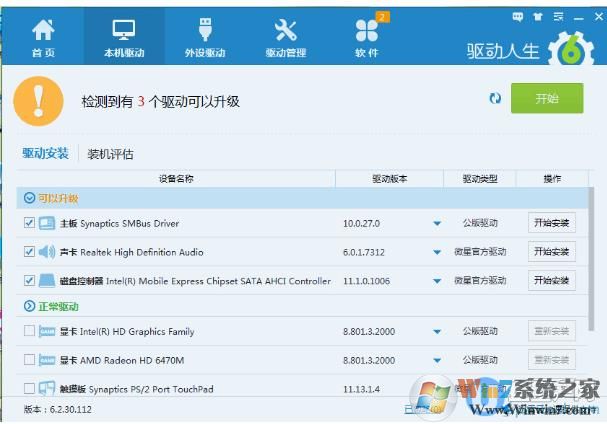Select the version text 11.1.0.1006
The height and width of the screenshot is (424, 607).
click(x=366, y=281)
